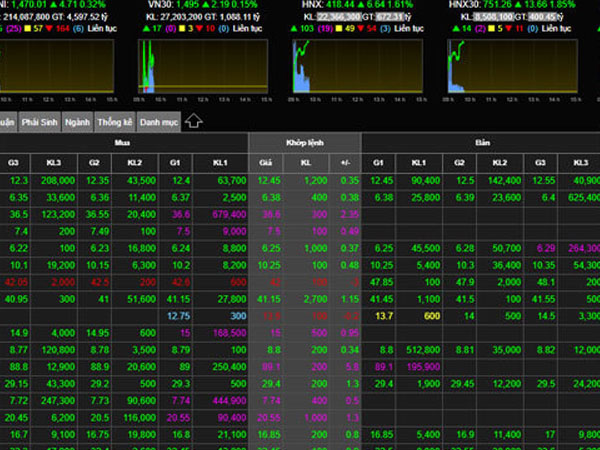Switch to the Ngành tab
This screenshot has width=600, height=450.
[77, 122]
